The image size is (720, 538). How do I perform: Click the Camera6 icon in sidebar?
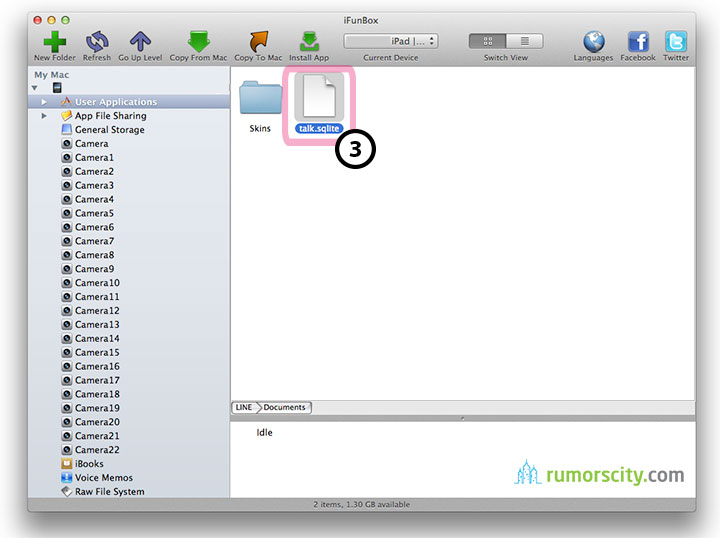click(x=67, y=227)
